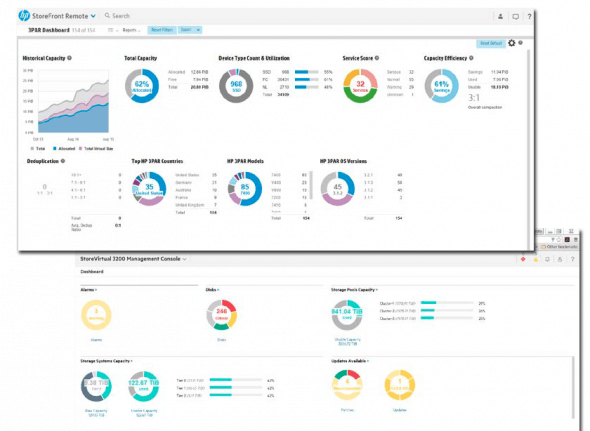Click the Dashboard tab in StoreVirtual console

[92, 271]
